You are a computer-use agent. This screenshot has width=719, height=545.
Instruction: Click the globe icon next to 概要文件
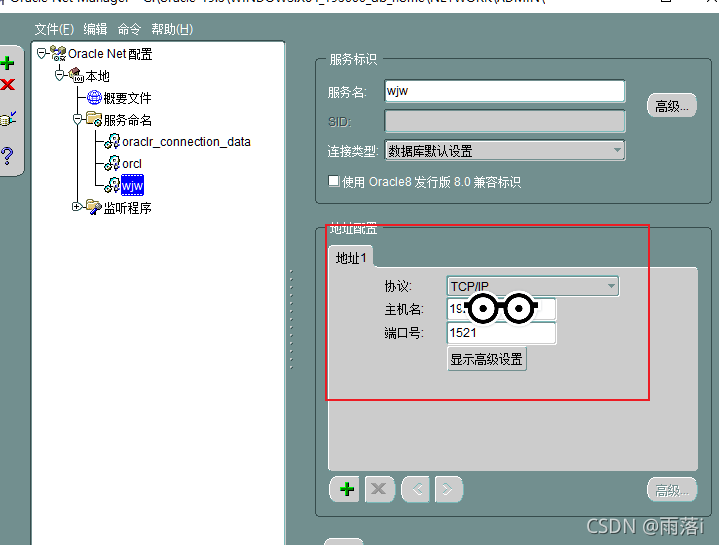click(x=94, y=97)
